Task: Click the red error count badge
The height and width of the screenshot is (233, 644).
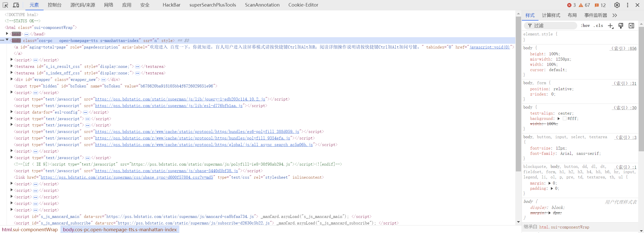Action: pyautogui.click(x=571, y=5)
